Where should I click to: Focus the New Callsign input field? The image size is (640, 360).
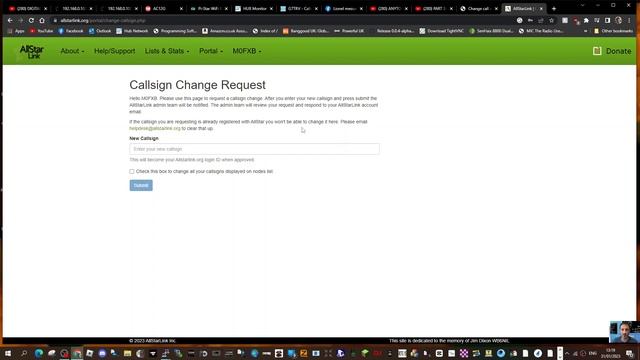coord(254,149)
